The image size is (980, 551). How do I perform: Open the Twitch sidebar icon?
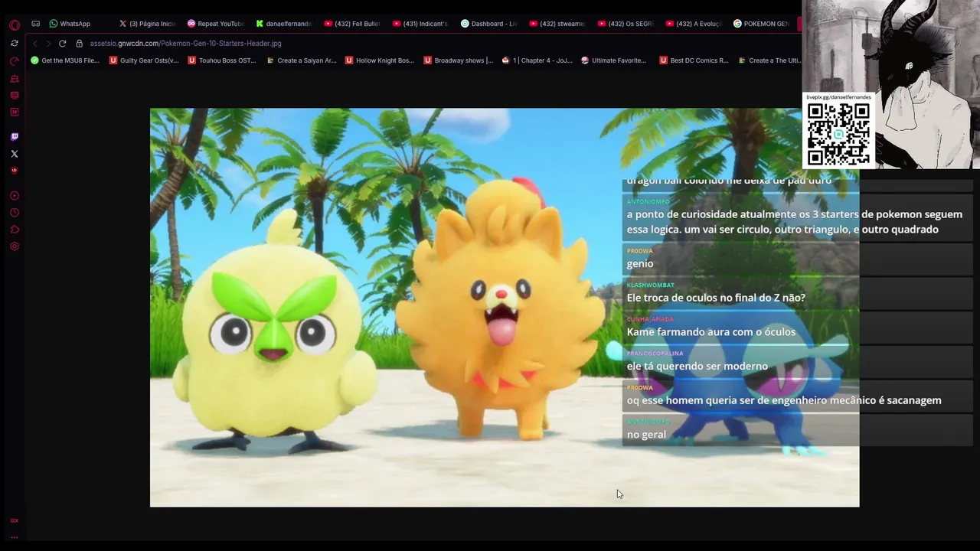click(x=14, y=137)
